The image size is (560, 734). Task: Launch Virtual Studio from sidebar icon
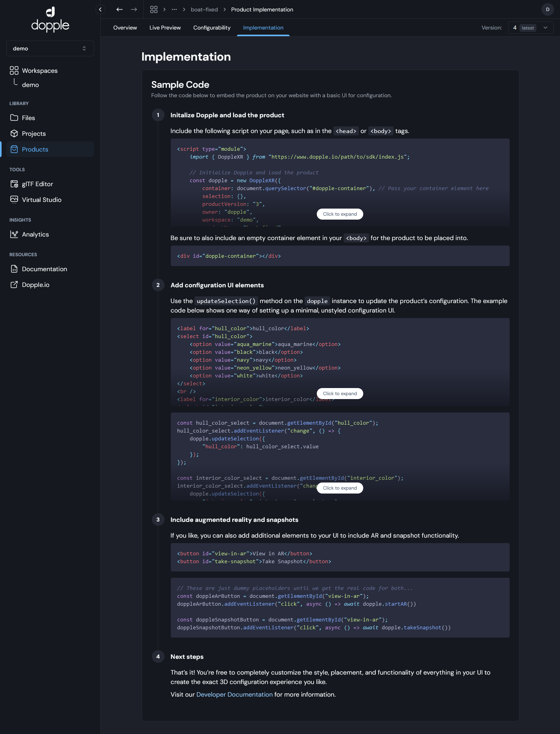pos(14,200)
